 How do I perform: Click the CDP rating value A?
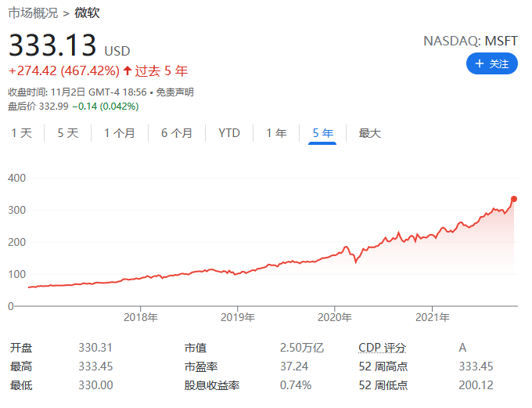462,348
